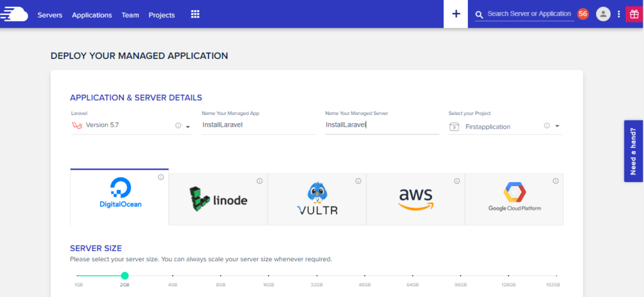The width and height of the screenshot is (644, 297).
Task: Click the search magnifier icon
Action: (x=479, y=15)
